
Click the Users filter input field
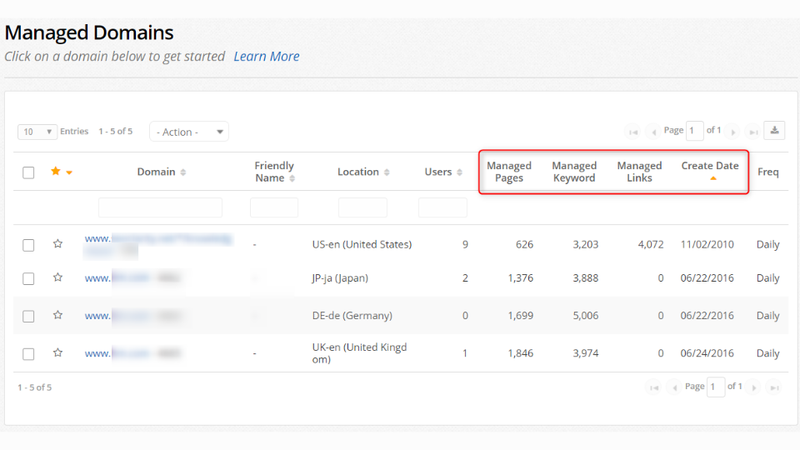[x=442, y=208]
